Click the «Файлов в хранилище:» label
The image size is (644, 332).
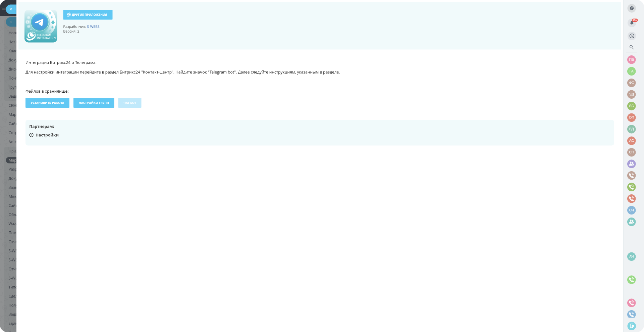[x=47, y=91]
